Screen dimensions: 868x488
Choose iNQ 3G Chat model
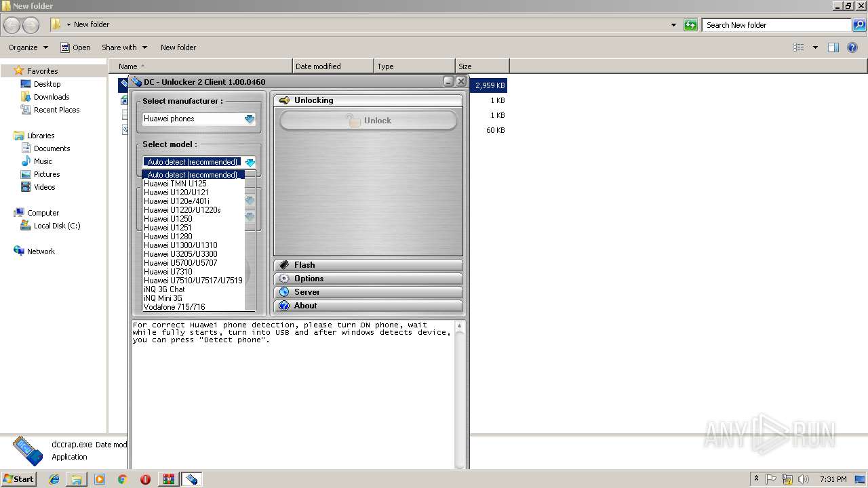(x=193, y=289)
